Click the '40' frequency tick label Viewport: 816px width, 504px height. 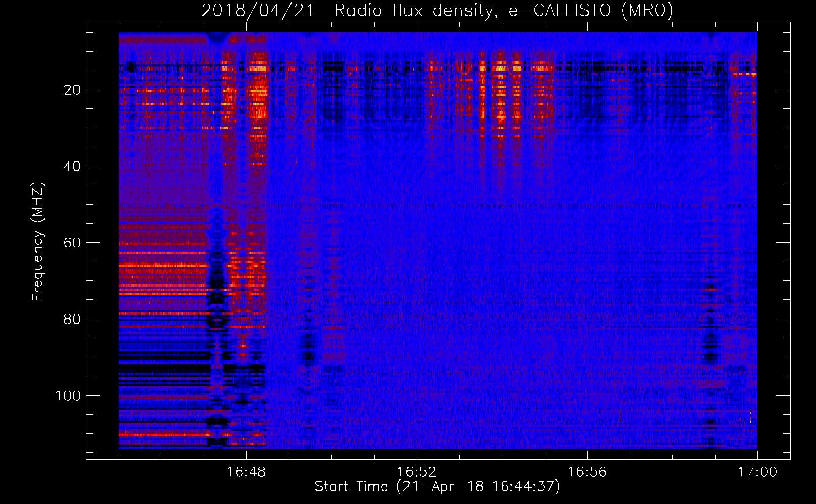pyautogui.click(x=72, y=166)
